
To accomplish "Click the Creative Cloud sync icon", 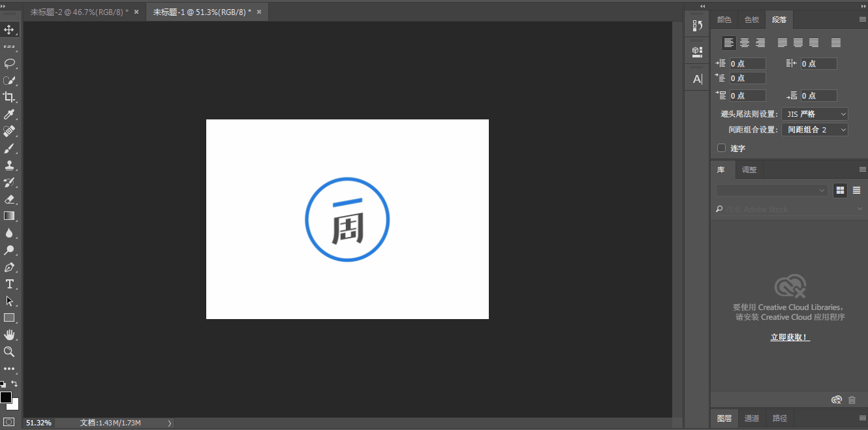I will click(837, 400).
